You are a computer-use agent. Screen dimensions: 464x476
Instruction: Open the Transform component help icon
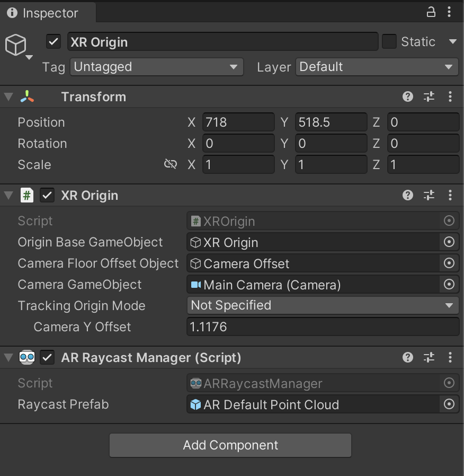coord(407,96)
